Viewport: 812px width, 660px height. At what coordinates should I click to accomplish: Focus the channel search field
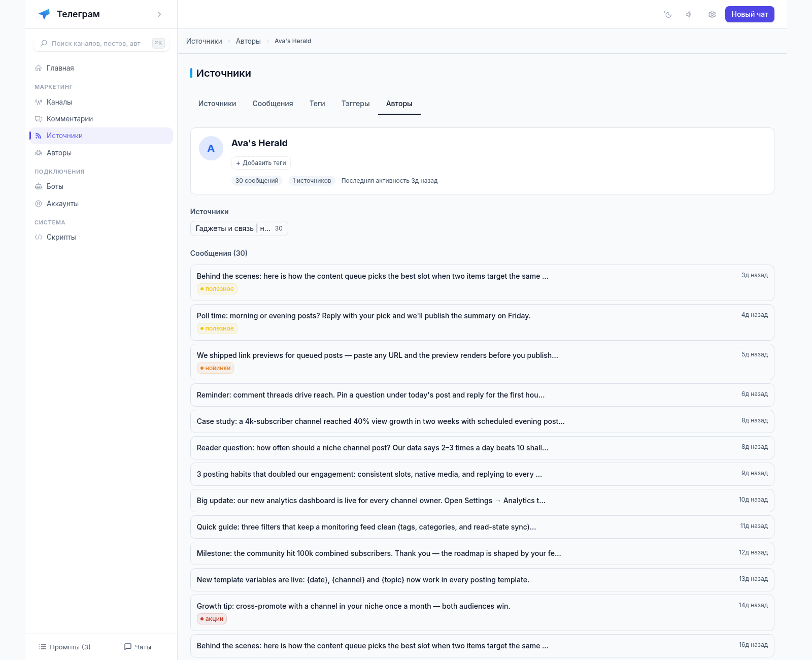[101, 43]
